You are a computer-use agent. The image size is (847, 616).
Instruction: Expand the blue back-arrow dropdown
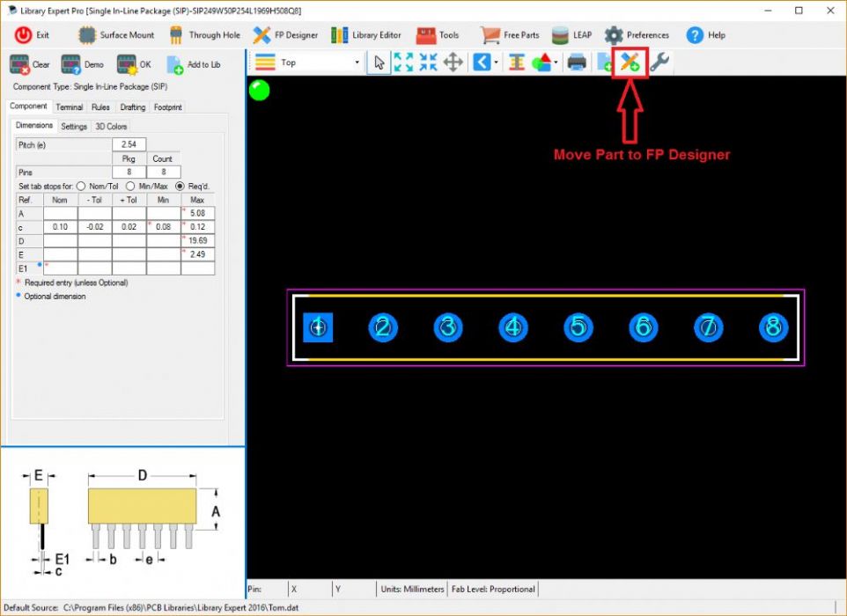click(497, 62)
